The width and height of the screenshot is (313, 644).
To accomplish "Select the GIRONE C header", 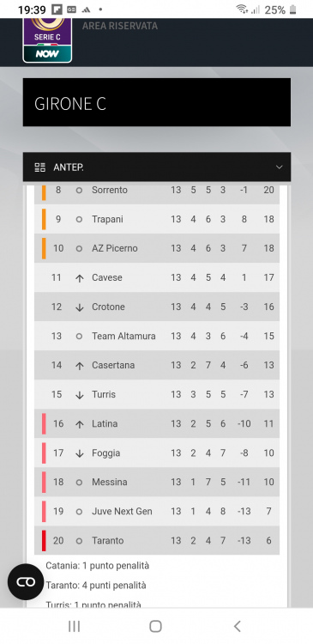I will (x=157, y=102).
